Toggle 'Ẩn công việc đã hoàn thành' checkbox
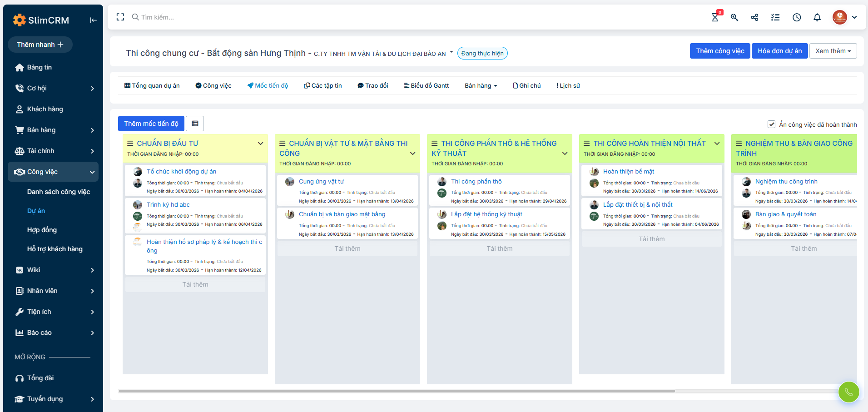Image resolution: width=868 pixels, height=412 pixels. point(771,124)
